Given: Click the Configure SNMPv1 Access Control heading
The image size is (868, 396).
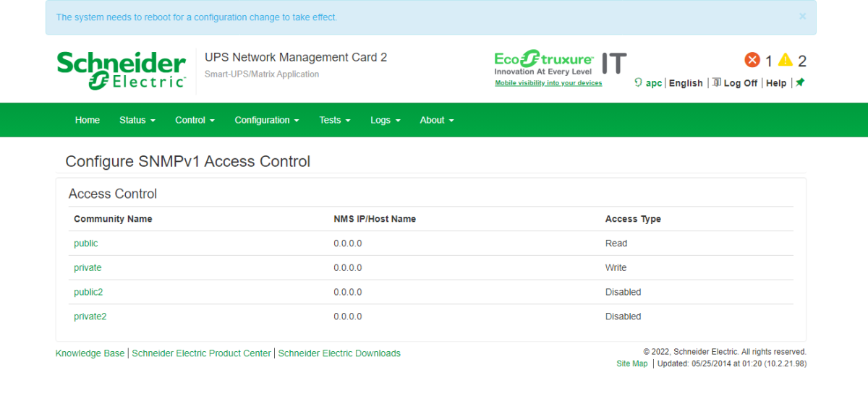Looking at the screenshot, I should 188,161.
